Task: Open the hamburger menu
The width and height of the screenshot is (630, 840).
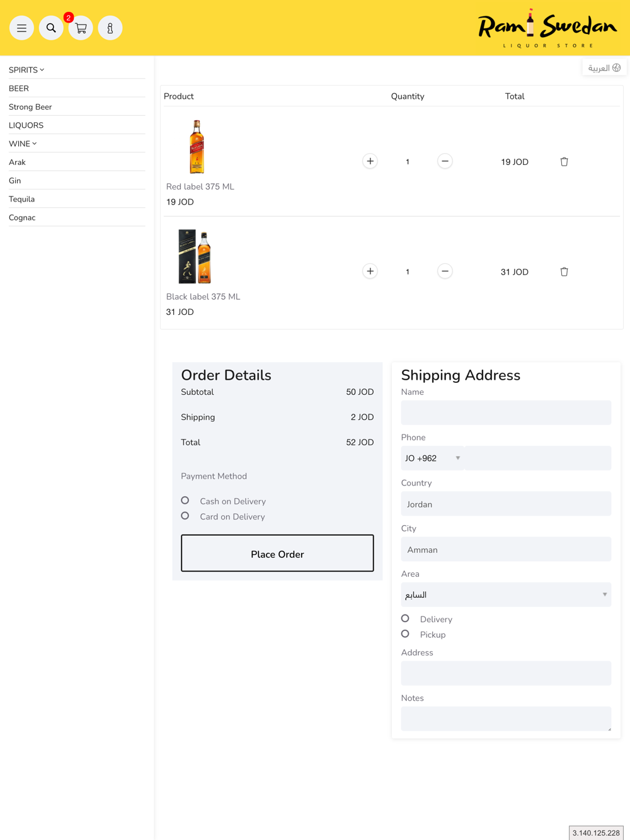Action: [21, 28]
